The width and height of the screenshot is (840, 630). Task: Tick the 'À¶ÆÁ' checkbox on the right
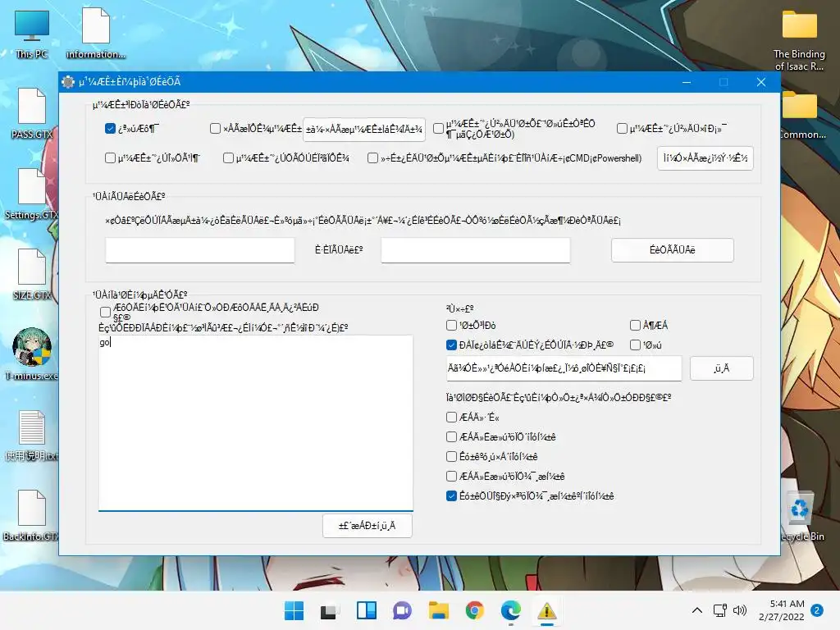[636, 325]
